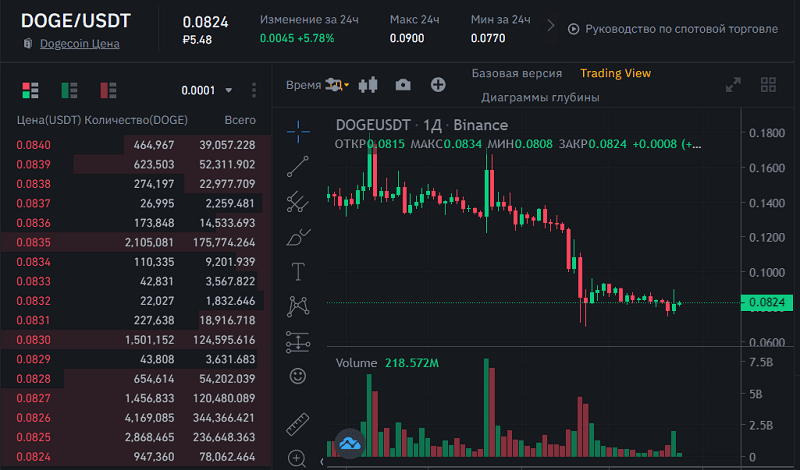
Task: Select the sell order at price 0.0837
Action: (136, 203)
